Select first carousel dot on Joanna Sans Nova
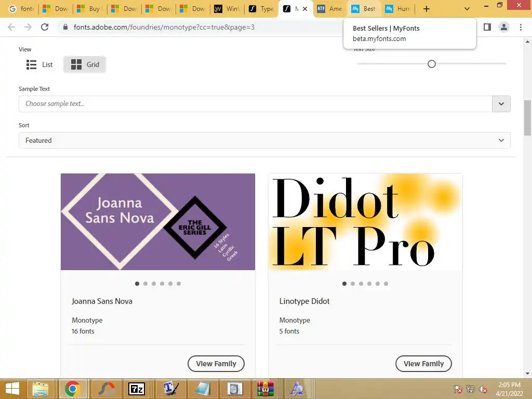Screen dimensions: 532x399 click(x=137, y=284)
